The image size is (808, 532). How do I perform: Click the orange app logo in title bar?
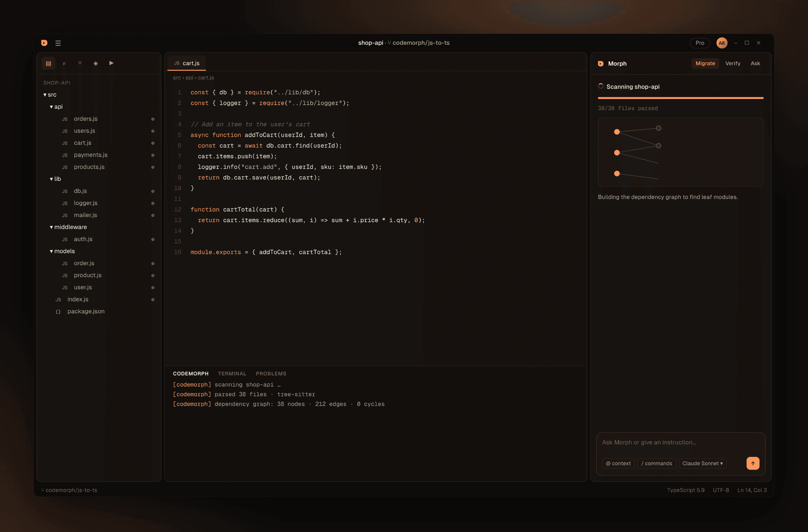pyautogui.click(x=44, y=43)
